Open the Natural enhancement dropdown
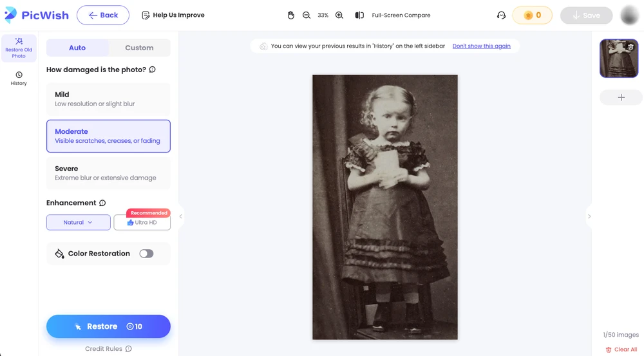This screenshot has height=356, width=644. point(79,222)
